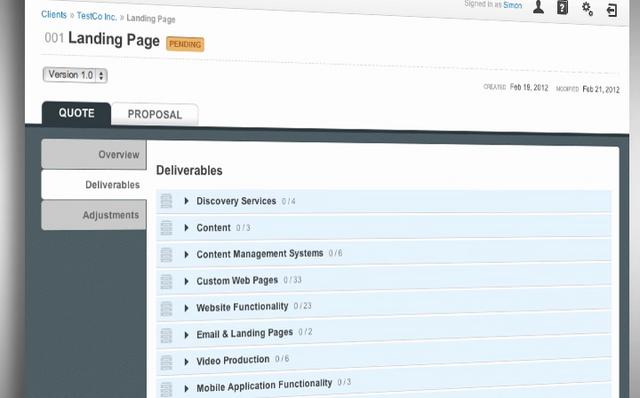Open the settings gears icon

(x=587, y=9)
